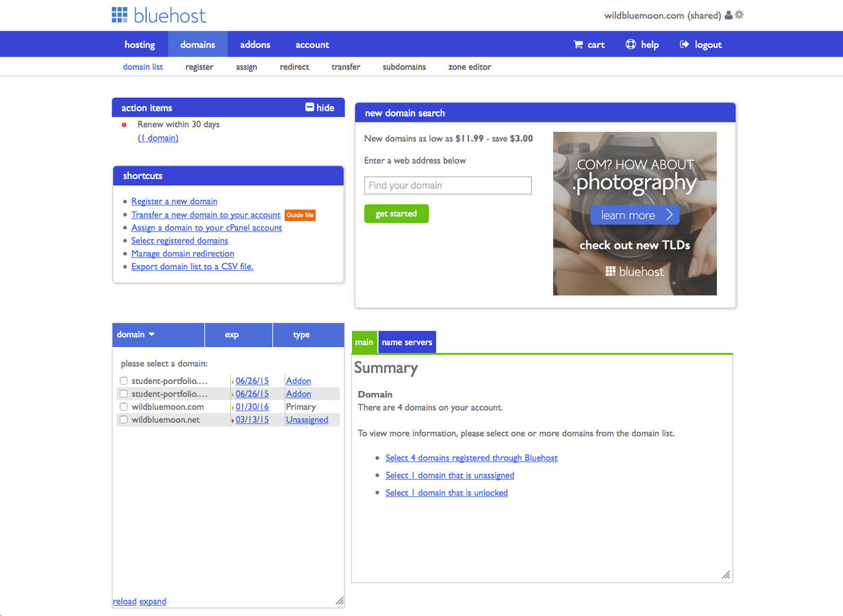This screenshot has height=616, width=843.
Task: Open the domains menu
Action: coord(198,44)
